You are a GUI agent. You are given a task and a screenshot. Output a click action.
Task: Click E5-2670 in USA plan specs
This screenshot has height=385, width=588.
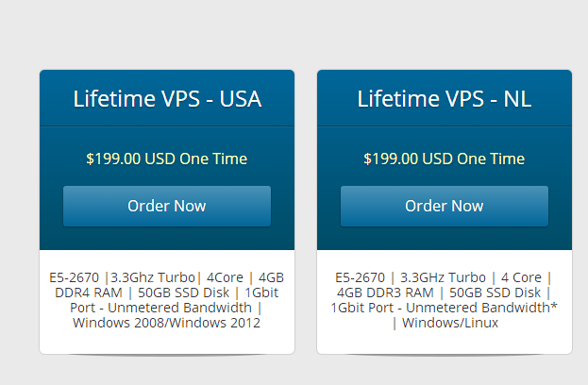point(74,277)
